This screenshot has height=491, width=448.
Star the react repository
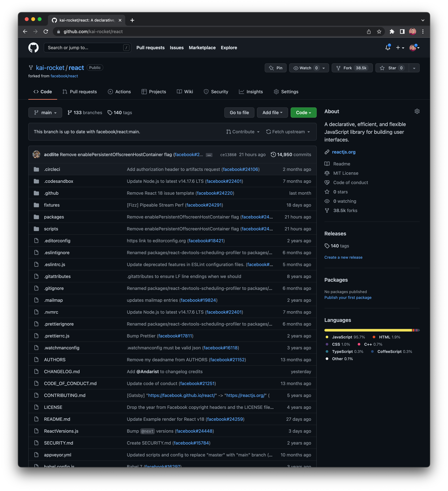click(x=392, y=68)
